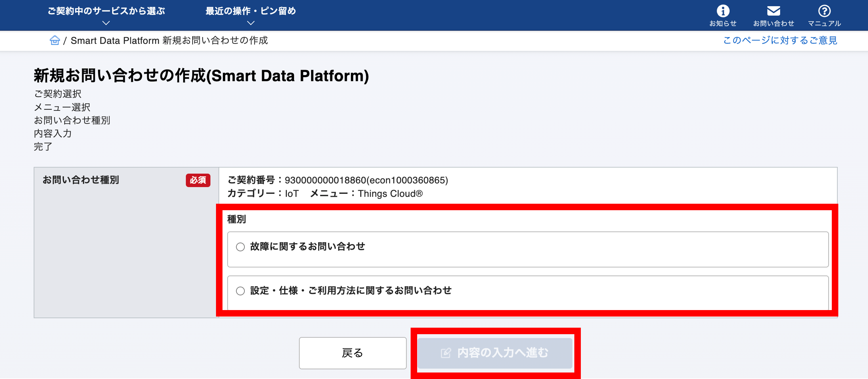Click the お問い合わせ envelope icon
The width and height of the screenshot is (868, 379).
click(x=773, y=11)
